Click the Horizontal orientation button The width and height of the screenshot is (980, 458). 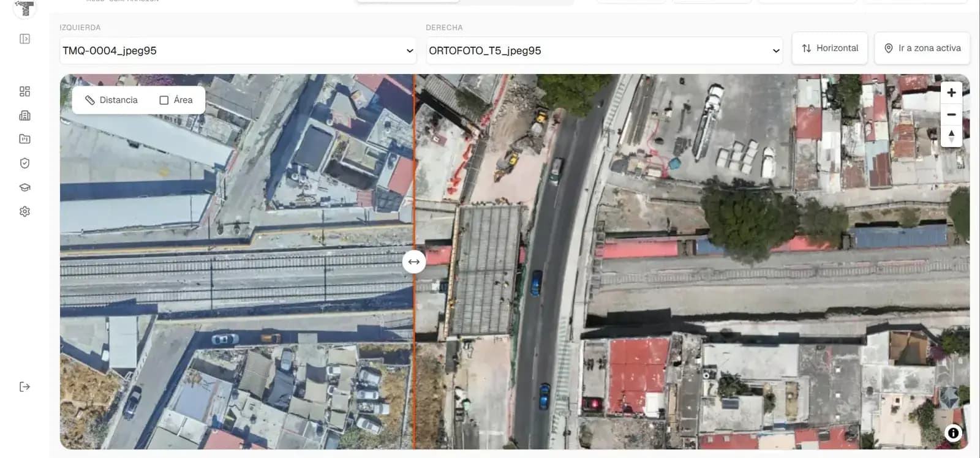click(x=830, y=48)
